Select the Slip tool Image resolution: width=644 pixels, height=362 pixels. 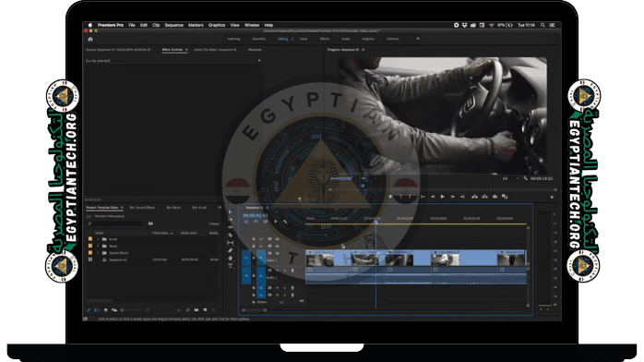click(x=231, y=243)
